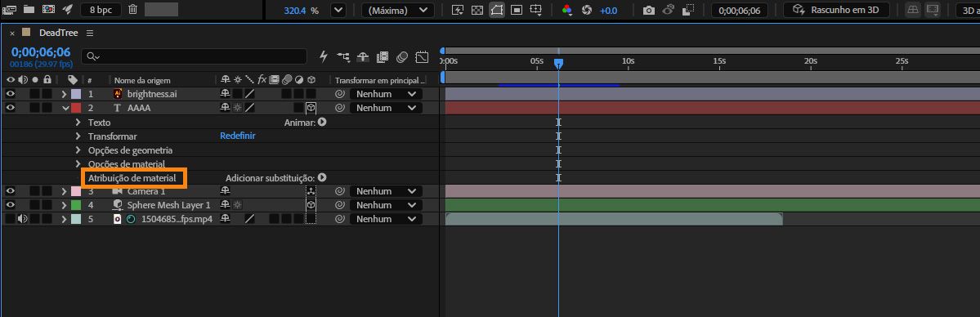This screenshot has width=980, height=317.
Task: Open Adicionar substituição arrow button
Action: click(x=322, y=178)
